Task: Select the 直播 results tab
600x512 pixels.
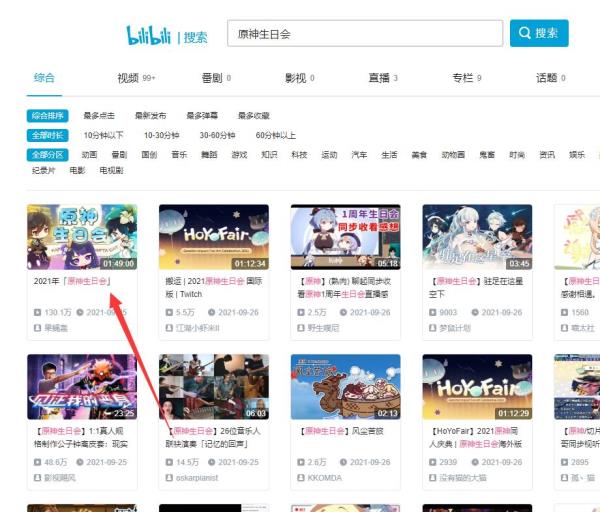Action: coord(379,77)
